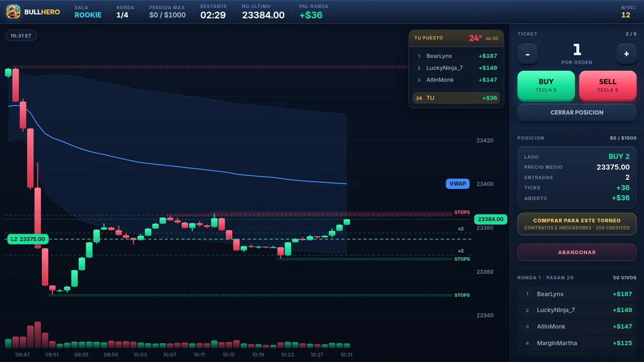
Task: Click the ABANDONAR button
Action: [x=577, y=252]
